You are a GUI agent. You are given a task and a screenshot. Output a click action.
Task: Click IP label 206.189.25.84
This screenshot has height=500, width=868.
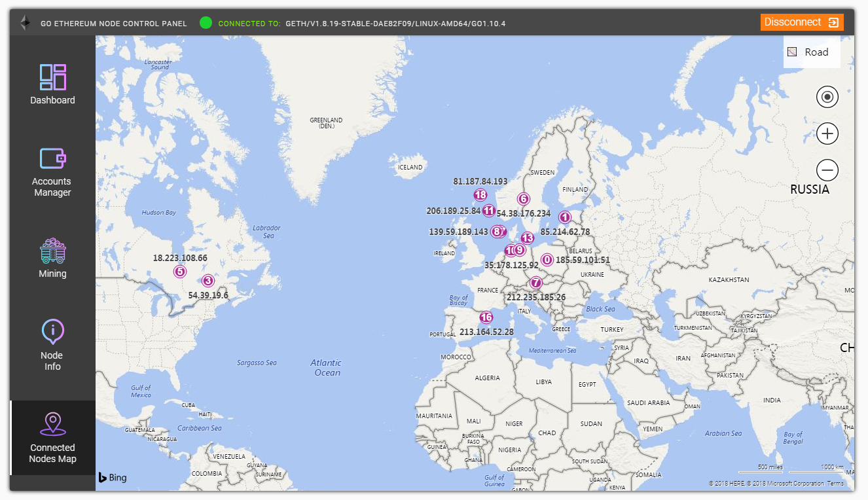(454, 211)
